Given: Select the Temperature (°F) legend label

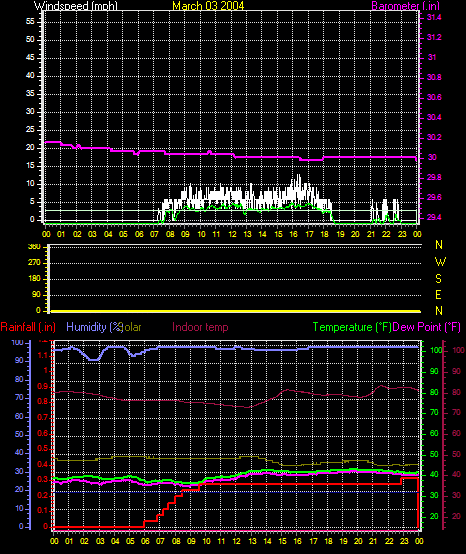Looking at the screenshot, I should pos(352,327).
